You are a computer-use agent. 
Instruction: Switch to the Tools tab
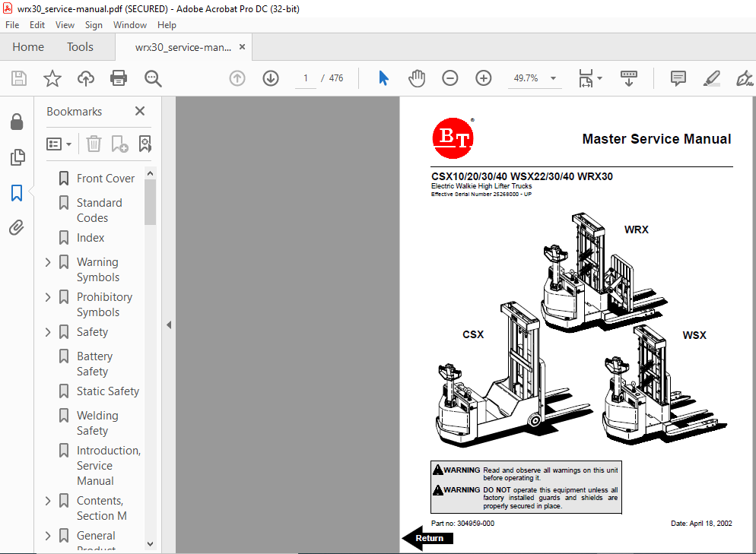click(x=80, y=46)
